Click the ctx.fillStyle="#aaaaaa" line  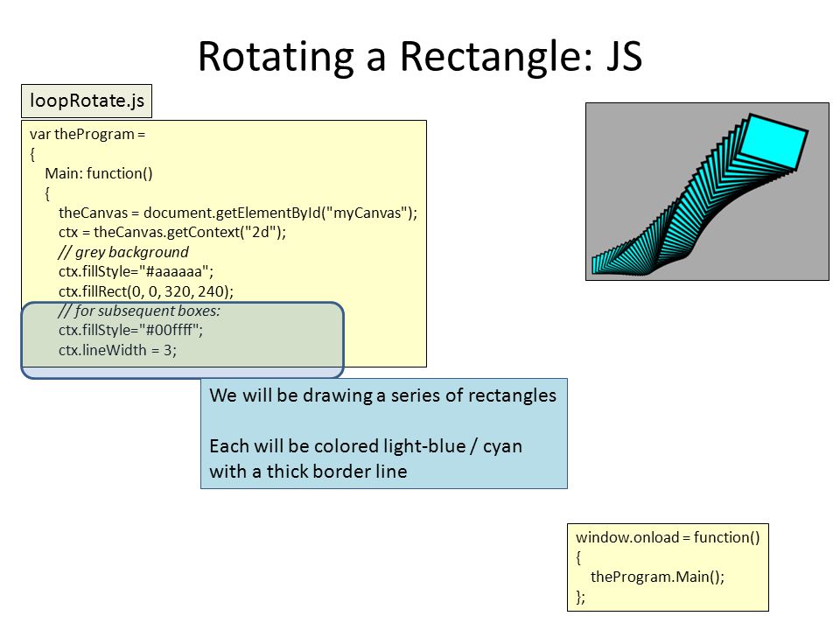[x=136, y=271]
